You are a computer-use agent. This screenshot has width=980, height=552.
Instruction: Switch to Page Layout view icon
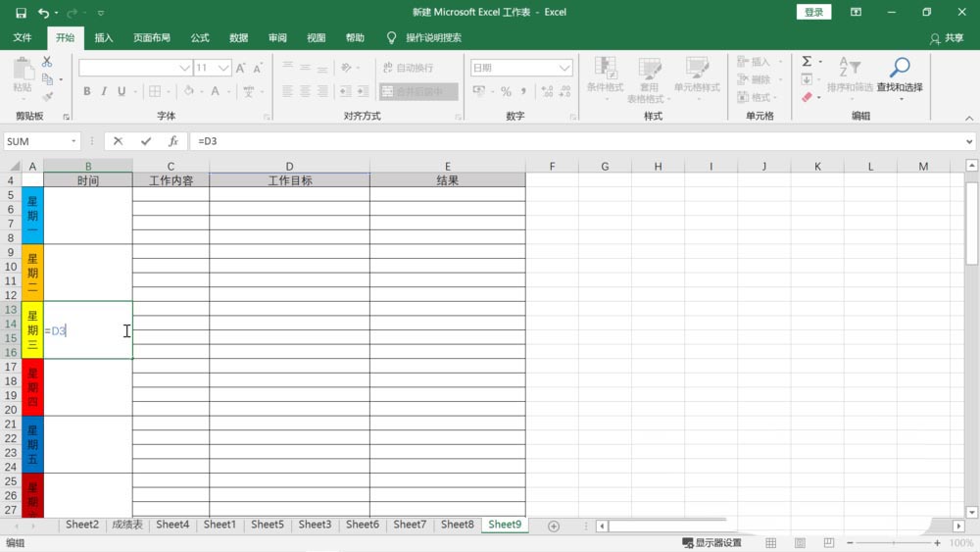[800, 543]
